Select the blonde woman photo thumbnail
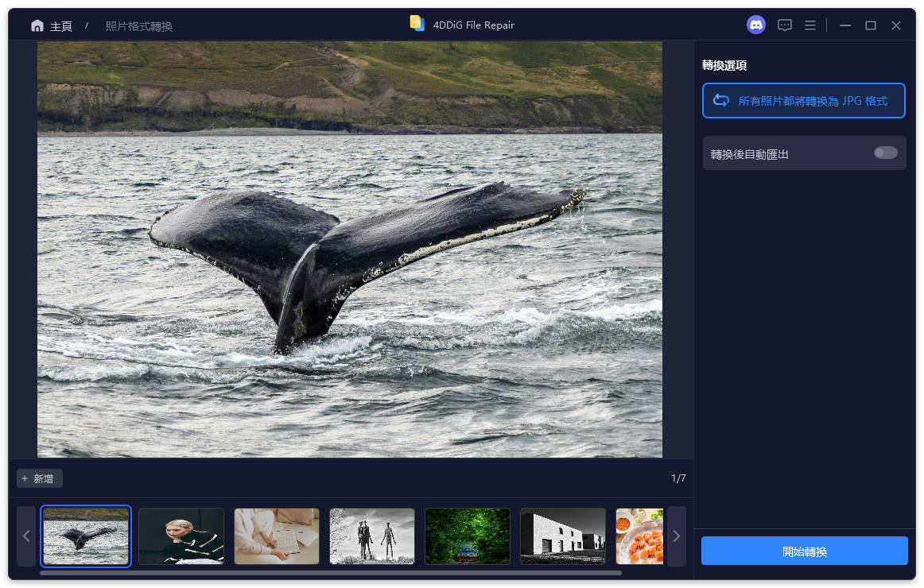 click(181, 536)
